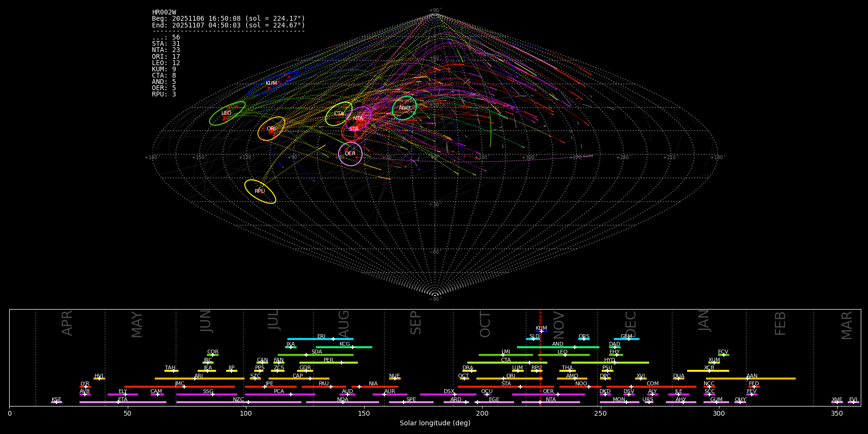Click the JUL month label
Image resolution: width=868 pixels, height=434 pixels.
(273, 320)
